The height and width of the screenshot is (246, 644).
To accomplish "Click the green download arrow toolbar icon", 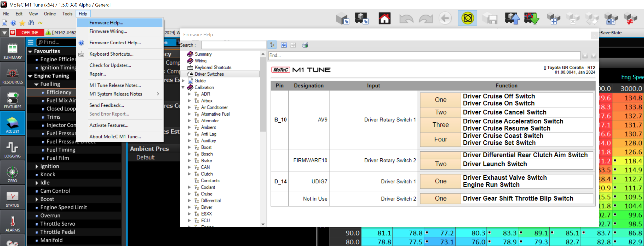I will point(531,19).
